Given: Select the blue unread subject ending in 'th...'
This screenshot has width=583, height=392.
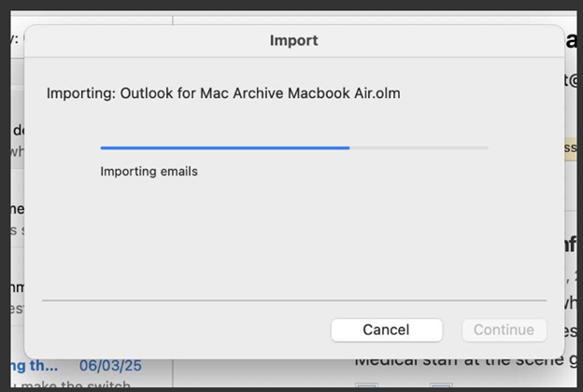Looking at the screenshot, I should click(35, 366).
